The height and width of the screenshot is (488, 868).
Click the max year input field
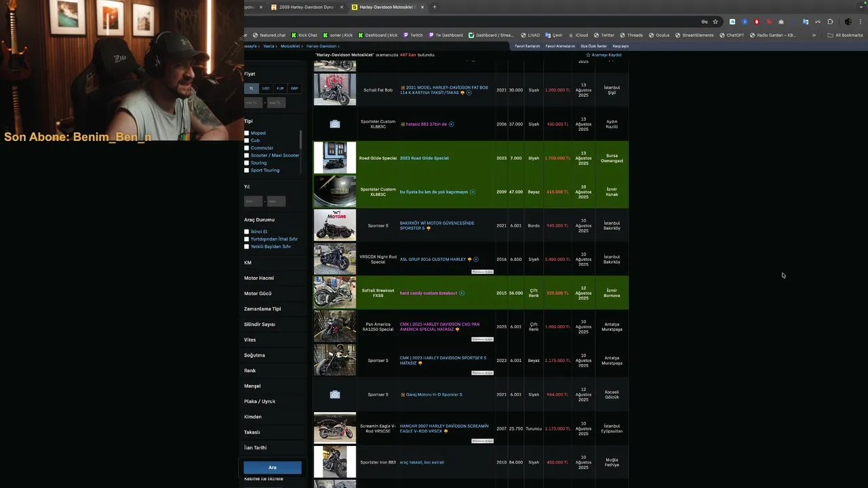pos(276,201)
